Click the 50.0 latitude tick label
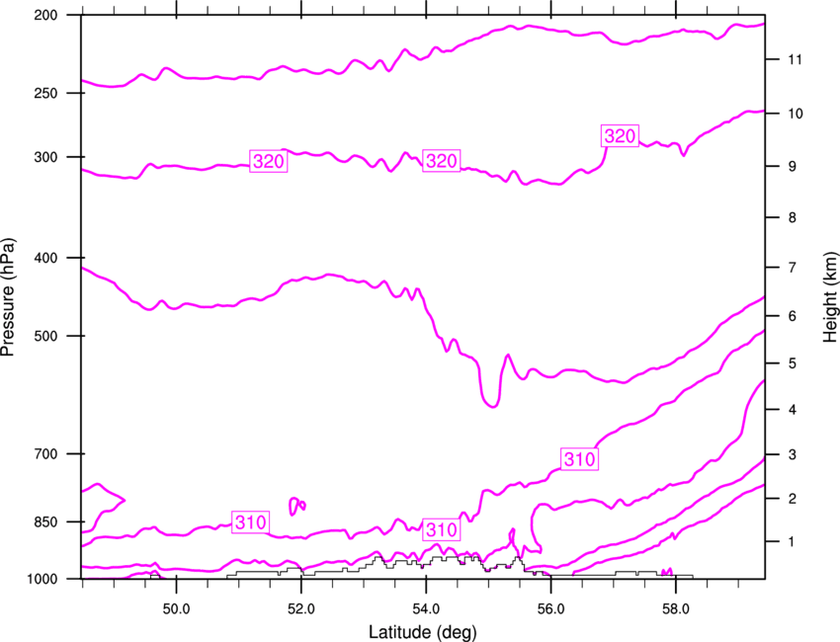 (x=176, y=608)
